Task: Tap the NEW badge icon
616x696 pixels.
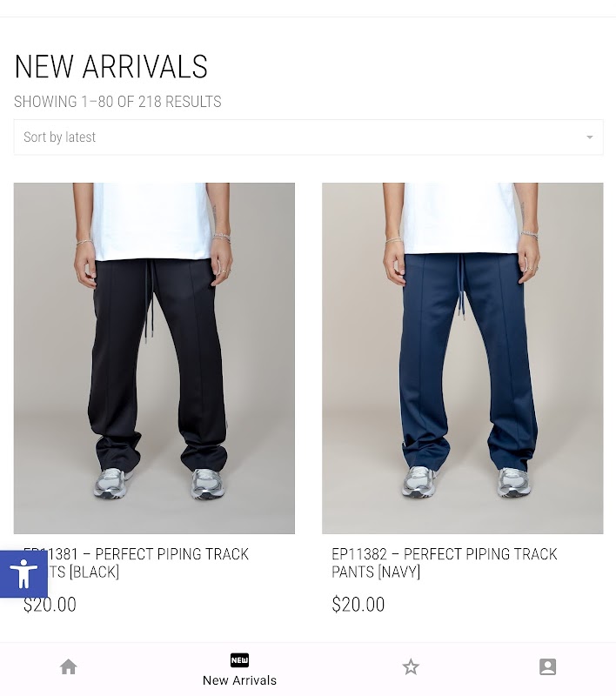Action: coord(239,660)
